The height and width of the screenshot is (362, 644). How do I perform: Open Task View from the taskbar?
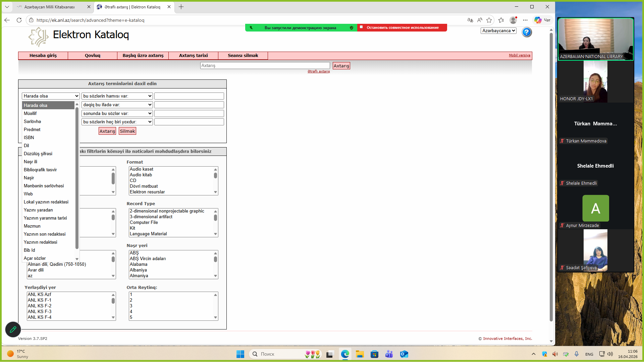coord(330,354)
